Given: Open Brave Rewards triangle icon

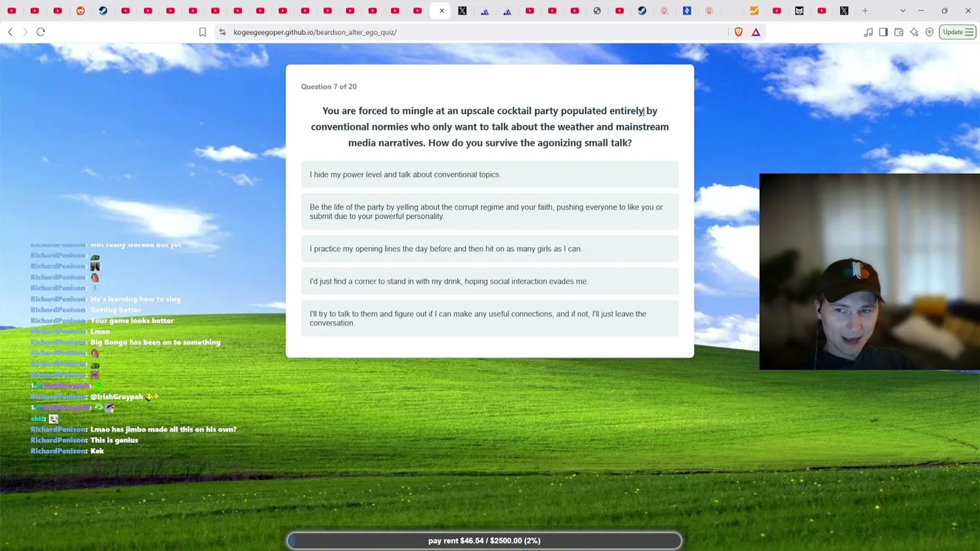Looking at the screenshot, I should click(756, 32).
